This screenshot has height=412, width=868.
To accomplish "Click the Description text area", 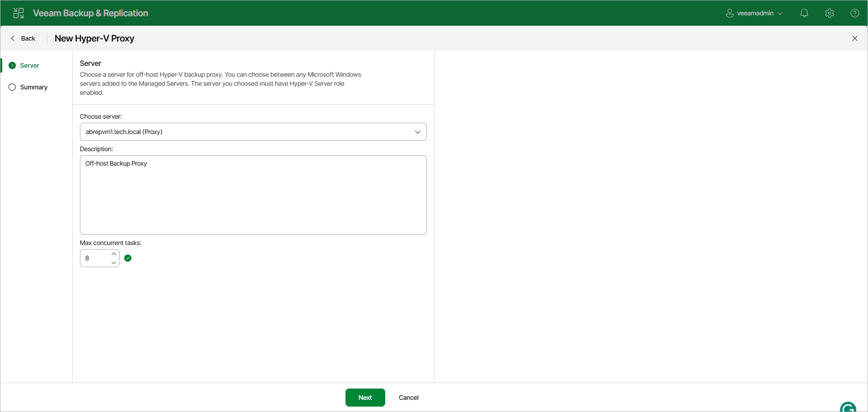I will click(x=253, y=195).
